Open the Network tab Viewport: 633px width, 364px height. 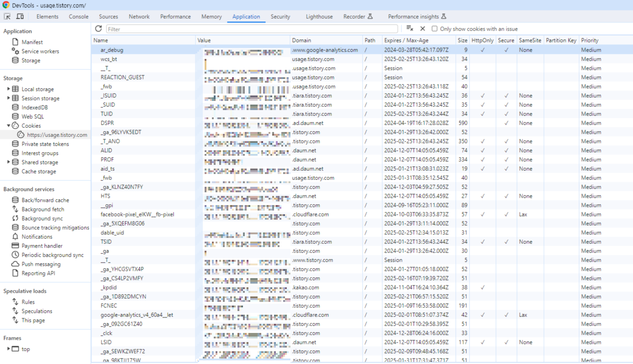[139, 16]
